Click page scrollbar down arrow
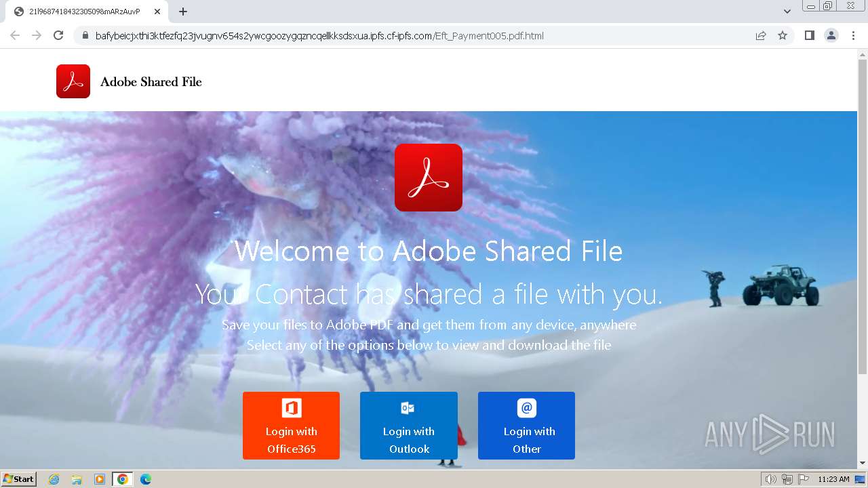 pos(863,463)
